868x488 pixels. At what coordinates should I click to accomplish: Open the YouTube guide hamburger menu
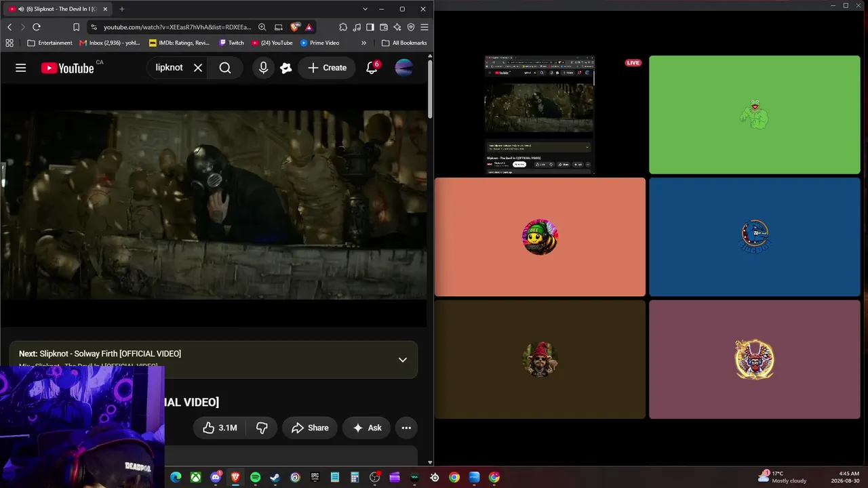pos(21,68)
